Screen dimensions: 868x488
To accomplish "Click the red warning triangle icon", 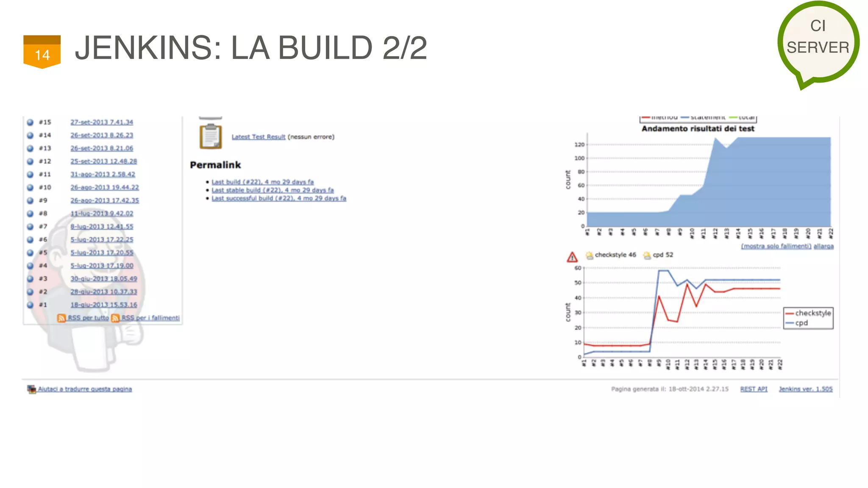I will point(572,257).
